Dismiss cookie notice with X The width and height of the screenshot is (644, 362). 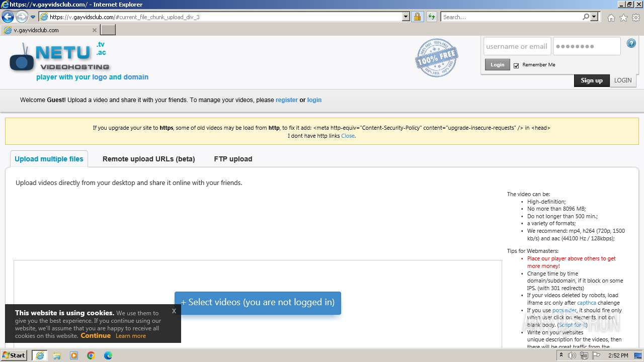[174, 311]
